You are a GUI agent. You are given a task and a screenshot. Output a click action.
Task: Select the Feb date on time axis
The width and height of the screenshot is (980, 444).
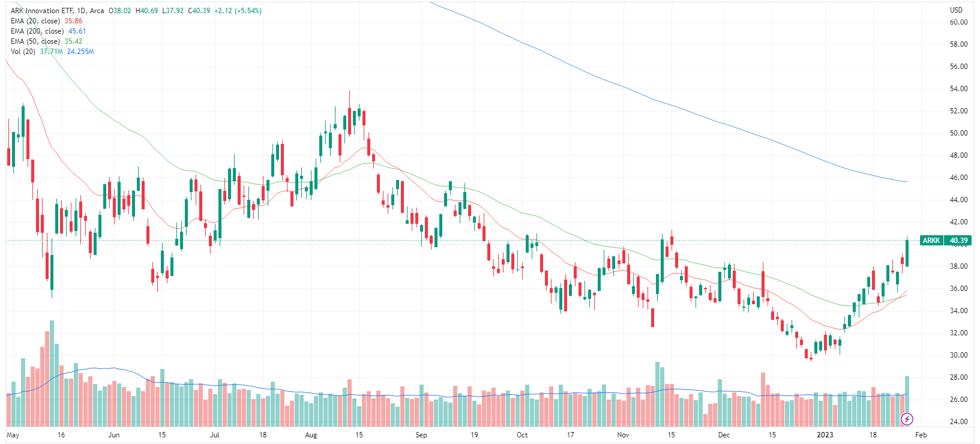tap(921, 435)
